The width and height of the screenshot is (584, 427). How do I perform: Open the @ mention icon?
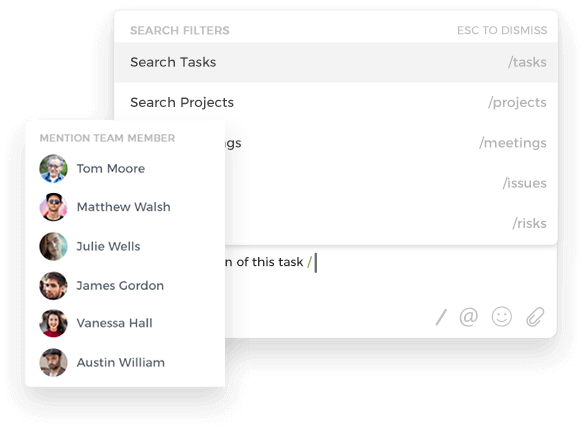[x=469, y=317]
